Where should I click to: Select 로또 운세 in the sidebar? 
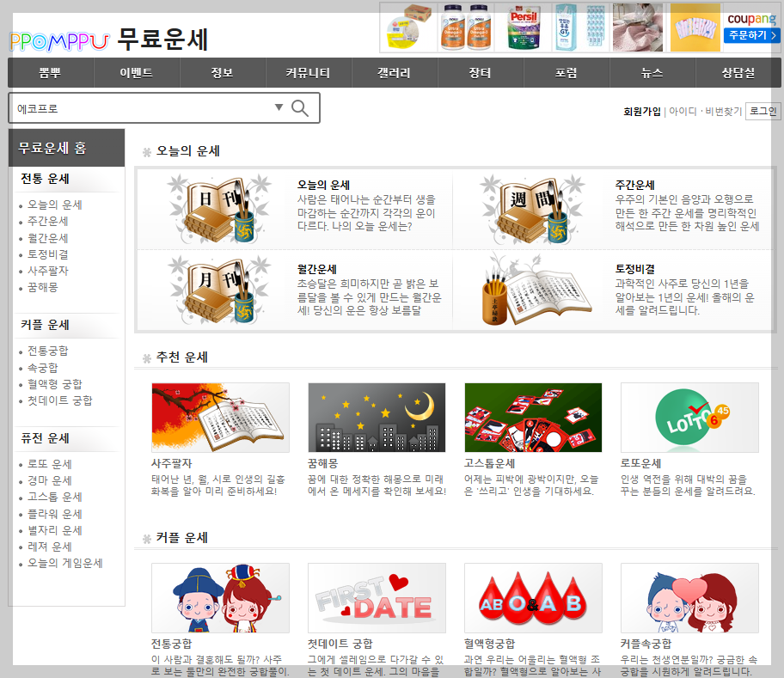click(50, 464)
